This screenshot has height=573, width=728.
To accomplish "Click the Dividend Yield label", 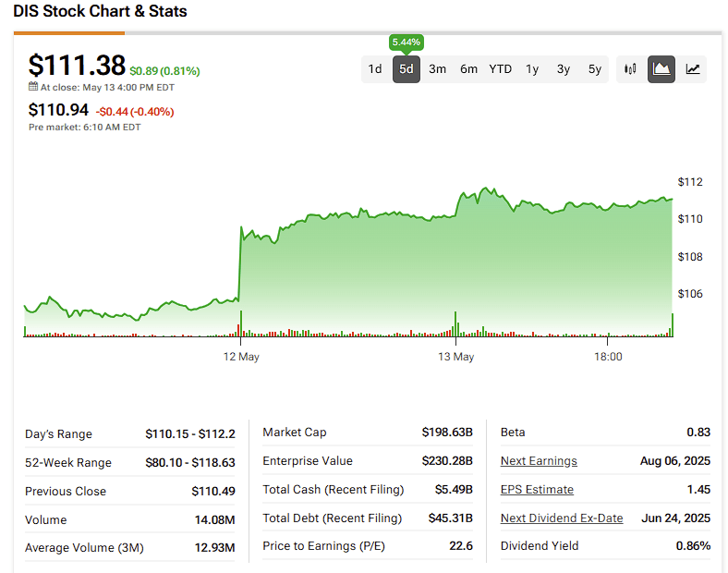I will [x=540, y=546].
